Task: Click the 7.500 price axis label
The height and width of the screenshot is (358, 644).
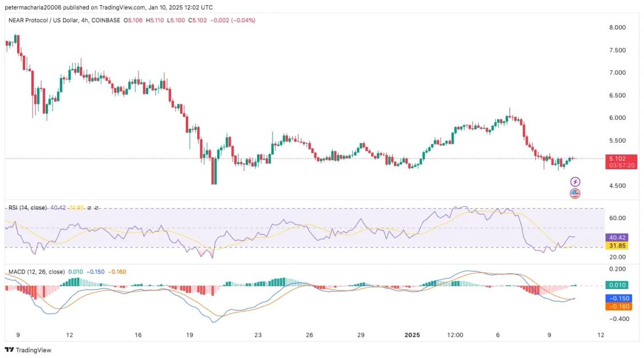Action: click(x=617, y=50)
